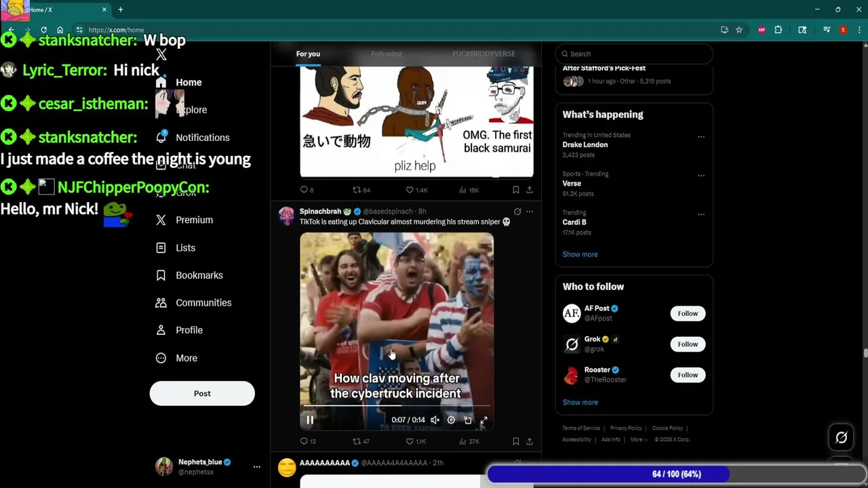The height and width of the screenshot is (488, 868).
Task: Open the Notifications bell in sidebar
Action: tap(161, 137)
